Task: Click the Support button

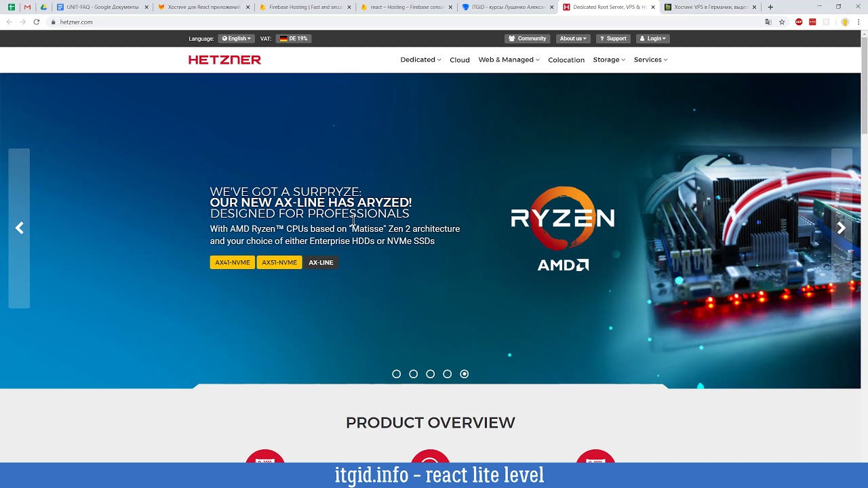Action: tap(613, 39)
